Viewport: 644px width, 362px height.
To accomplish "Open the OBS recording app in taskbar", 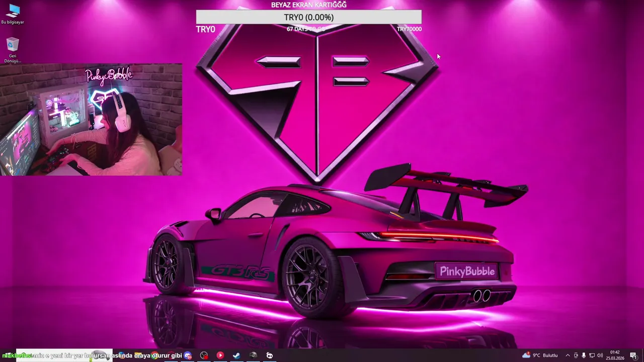I will [204, 355].
